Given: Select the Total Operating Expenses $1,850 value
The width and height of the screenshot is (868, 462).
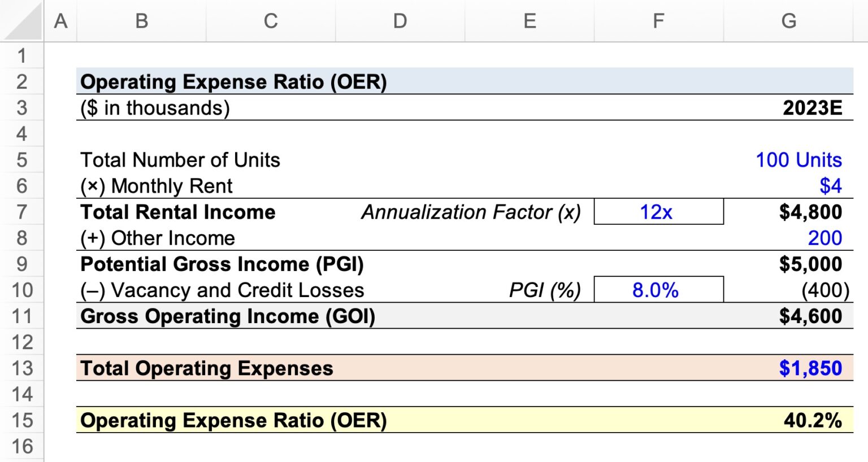Looking at the screenshot, I should pyautogui.click(x=811, y=368).
